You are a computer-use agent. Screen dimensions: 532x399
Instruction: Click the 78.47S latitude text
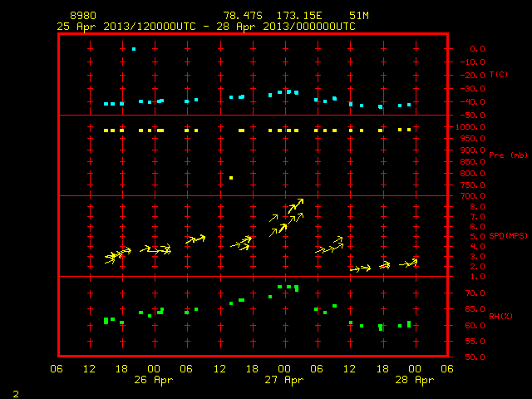click(243, 16)
